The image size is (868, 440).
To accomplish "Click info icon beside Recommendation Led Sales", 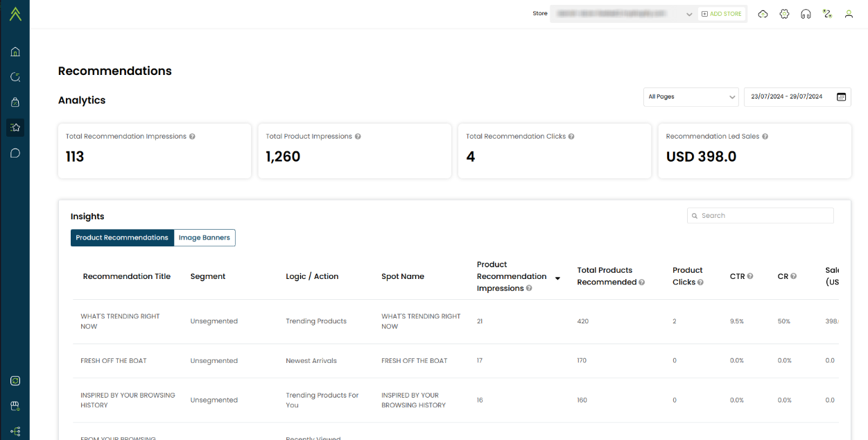I will click(x=765, y=137).
